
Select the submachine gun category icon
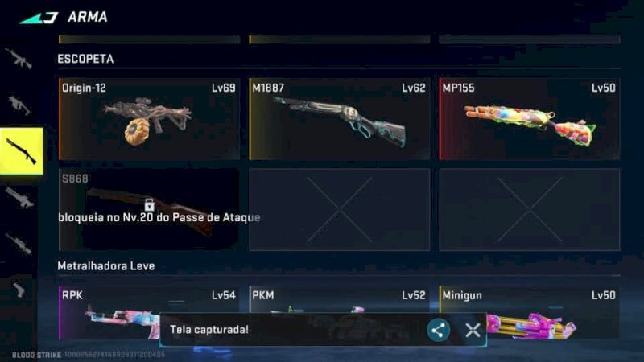[19, 105]
